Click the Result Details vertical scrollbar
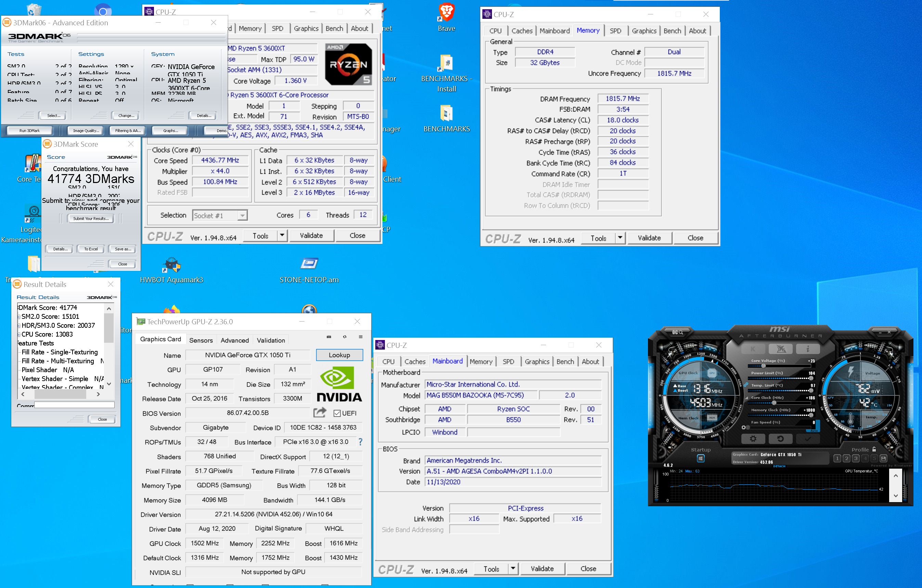Image resolution: width=922 pixels, height=588 pixels. click(x=109, y=347)
